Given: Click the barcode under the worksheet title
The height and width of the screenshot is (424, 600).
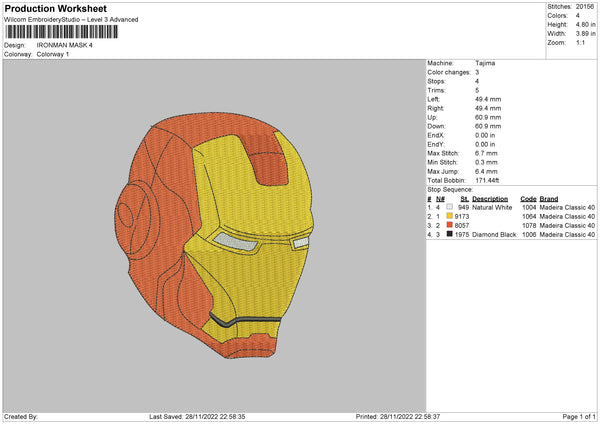Looking at the screenshot, I should coord(61,32).
